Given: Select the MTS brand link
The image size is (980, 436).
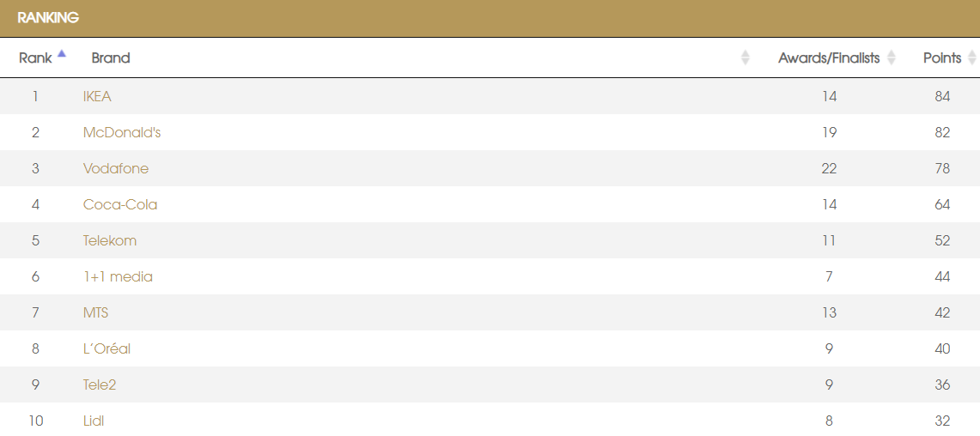Looking at the screenshot, I should pyautogui.click(x=95, y=312).
